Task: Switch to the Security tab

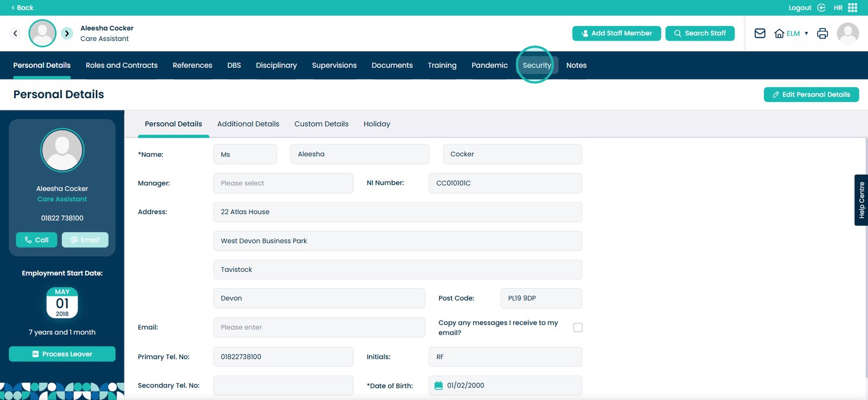Action: [x=537, y=65]
